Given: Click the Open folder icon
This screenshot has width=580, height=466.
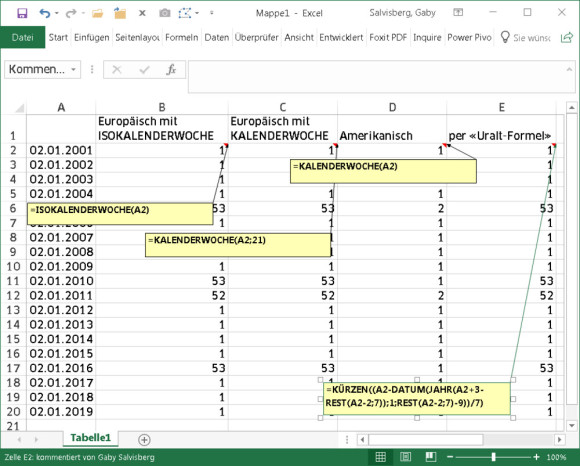Looking at the screenshot, I should [98, 14].
